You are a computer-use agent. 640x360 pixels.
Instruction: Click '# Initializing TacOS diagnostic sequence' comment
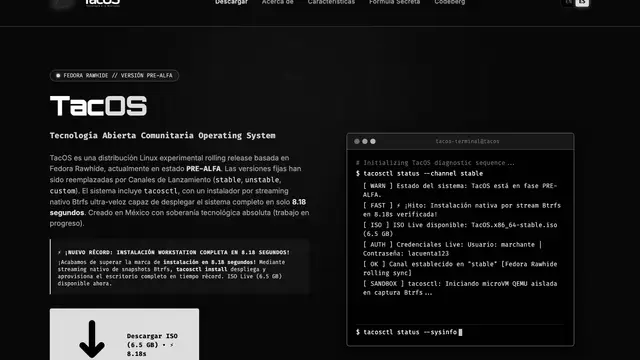pyautogui.click(x=435, y=162)
